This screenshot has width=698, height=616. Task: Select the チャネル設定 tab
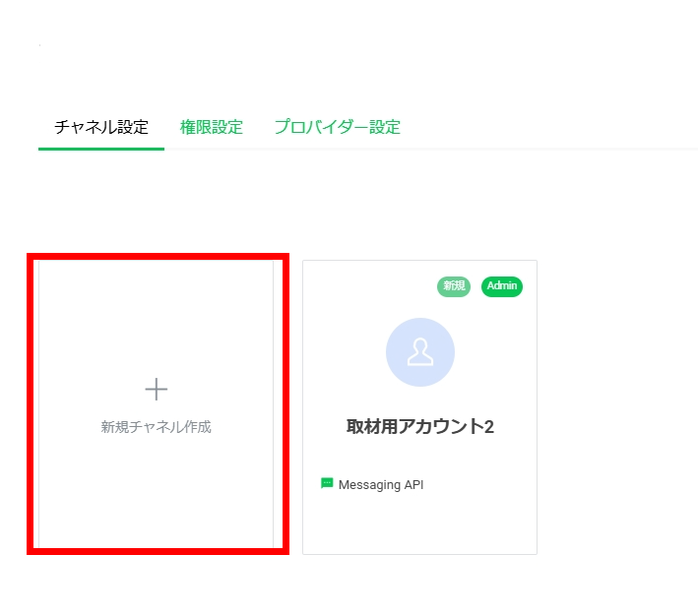pos(101,127)
